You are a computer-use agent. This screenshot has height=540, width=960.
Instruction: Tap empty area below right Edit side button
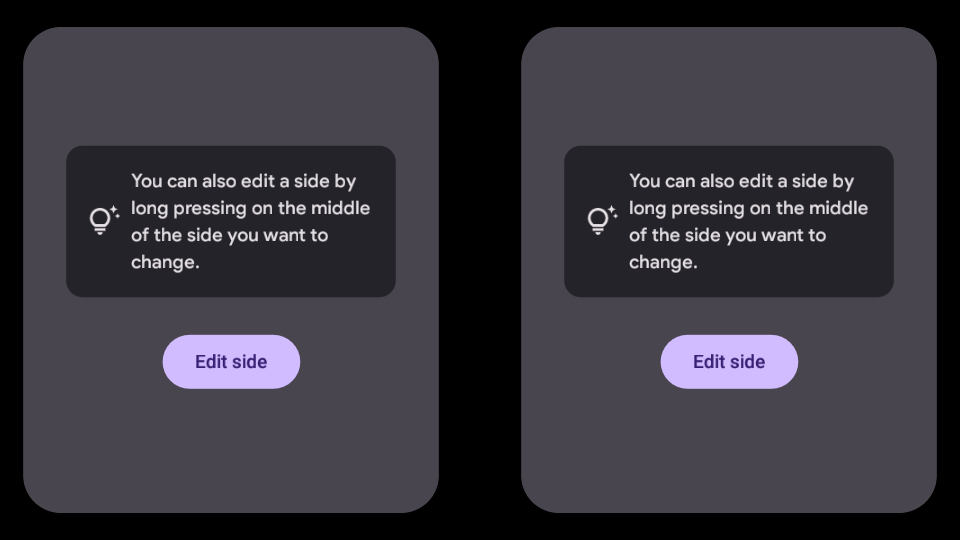pos(729,450)
